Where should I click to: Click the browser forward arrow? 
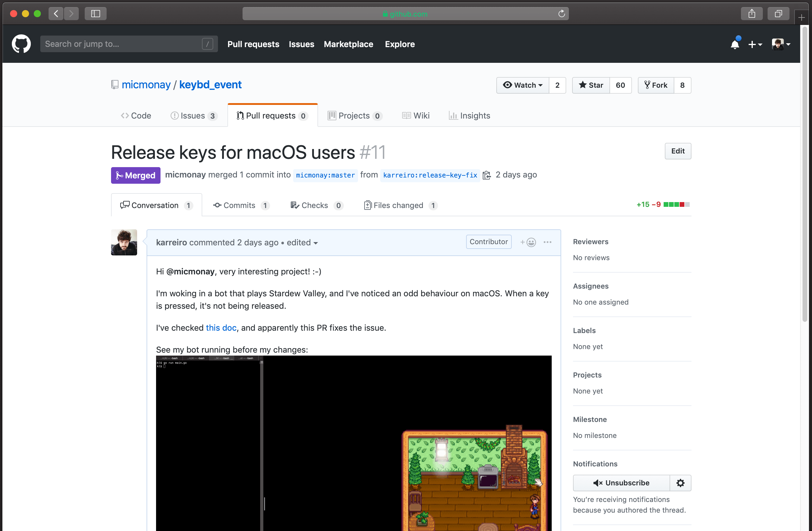click(x=71, y=14)
